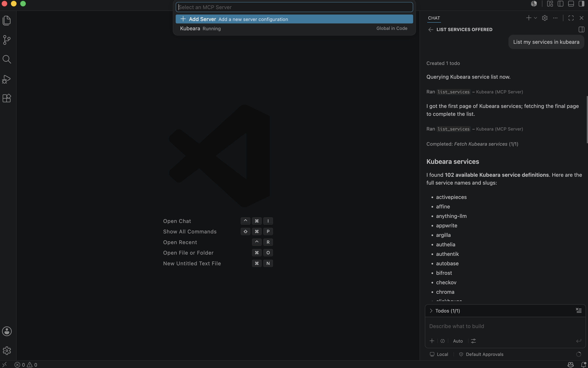588x368 pixels.
Task: Open the agent mode picker icon
Action: click(x=443, y=341)
